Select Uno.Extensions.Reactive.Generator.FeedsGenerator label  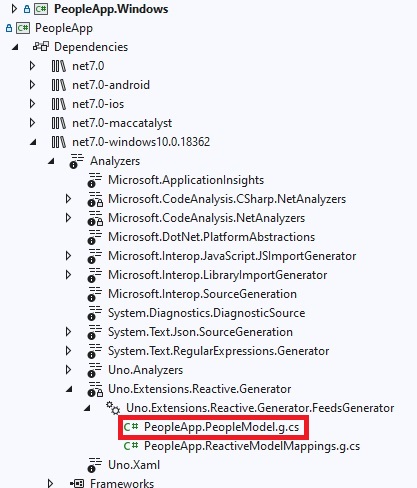260,408
